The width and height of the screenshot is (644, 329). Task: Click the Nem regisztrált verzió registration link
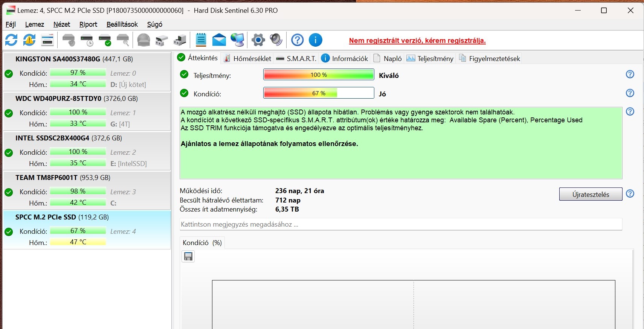[417, 41]
